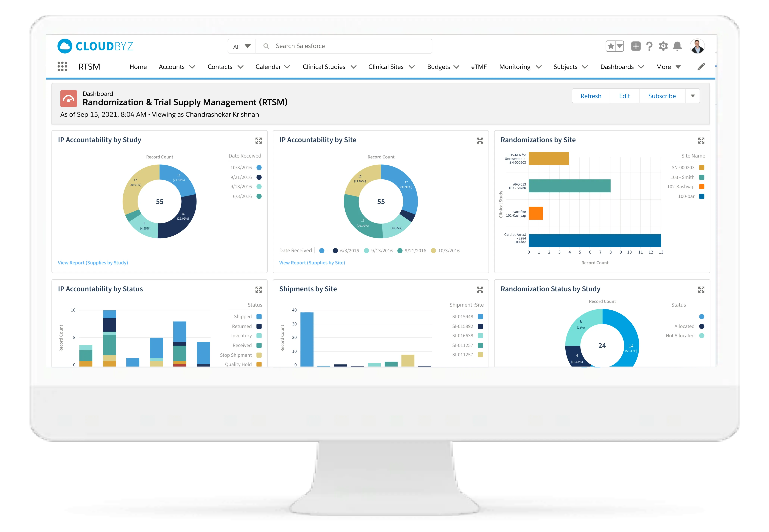The height and width of the screenshot is (532, 769).
Task: Open the dropdown arrow beside Subscribe
Action: coord(693,96)
